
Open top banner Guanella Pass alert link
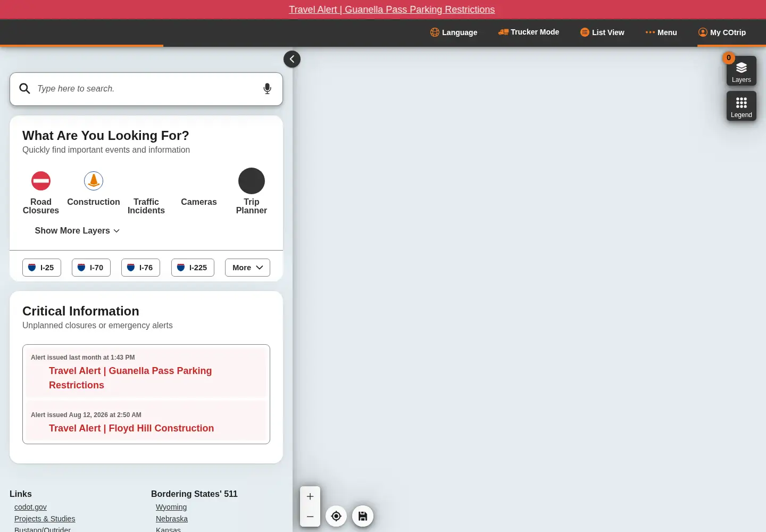pos(392,10)
